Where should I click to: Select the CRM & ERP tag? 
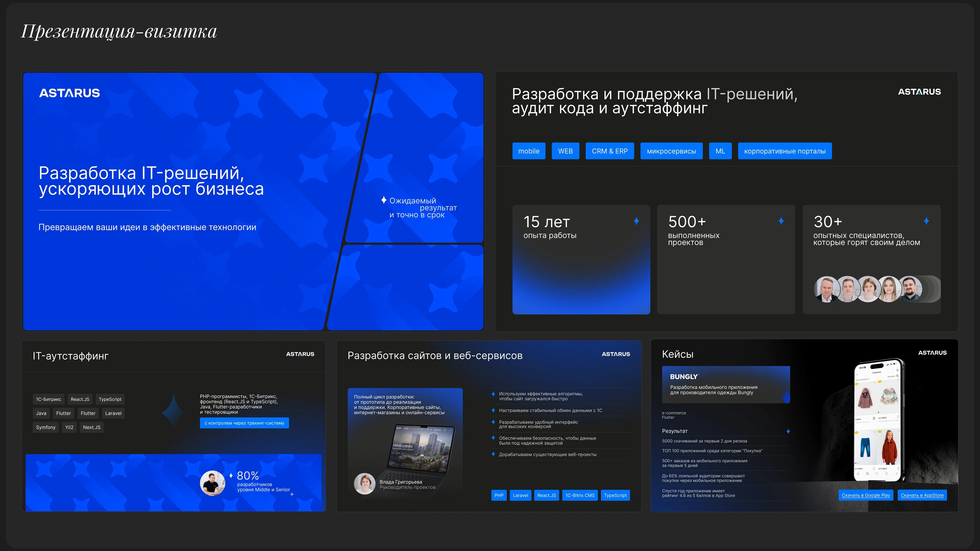click(x=610, y=151)
